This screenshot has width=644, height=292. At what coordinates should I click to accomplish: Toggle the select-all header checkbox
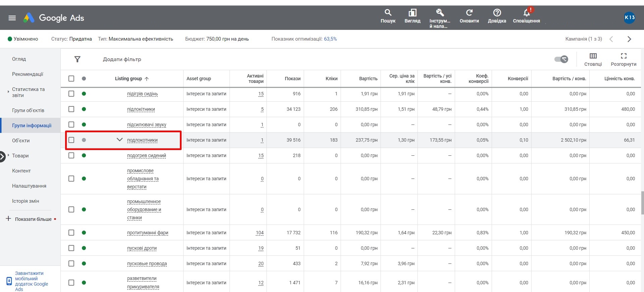coord(71,79)
